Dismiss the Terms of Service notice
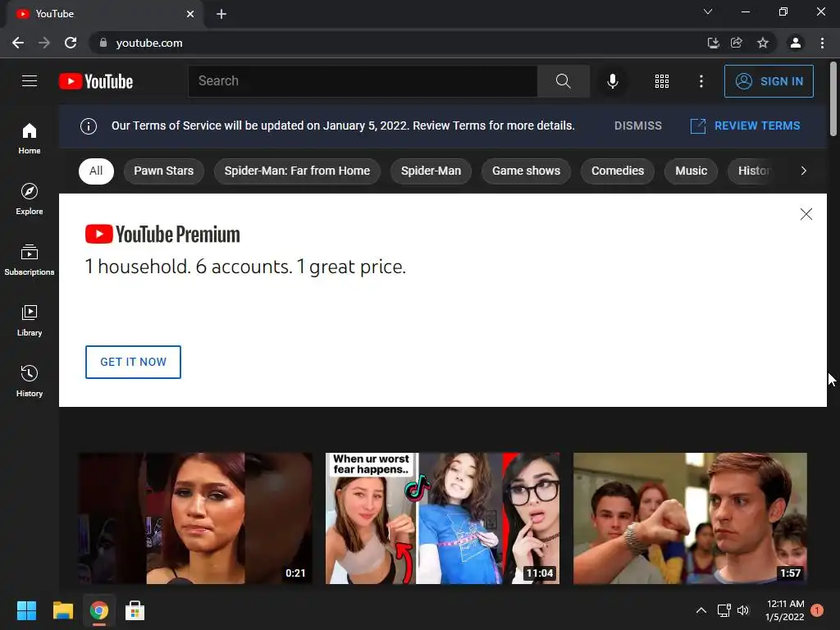Screen dimensions: 840x630 coord(637,126)
